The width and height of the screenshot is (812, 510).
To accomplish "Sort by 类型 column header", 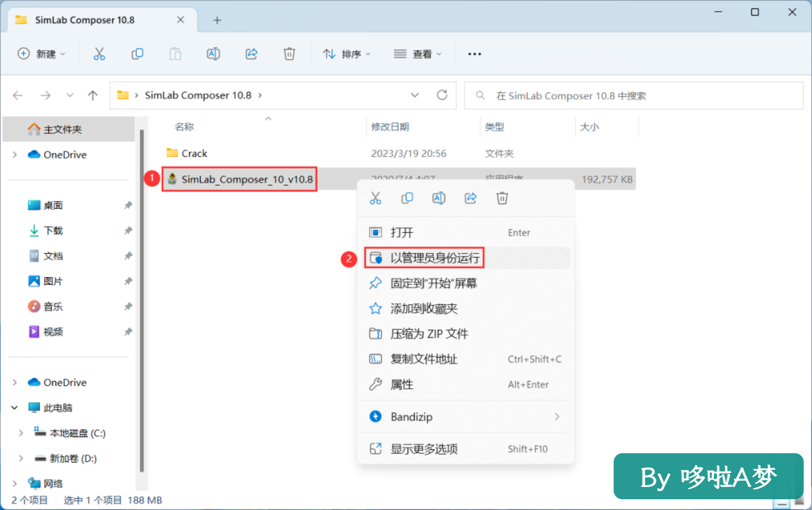I will click(494, 127).
